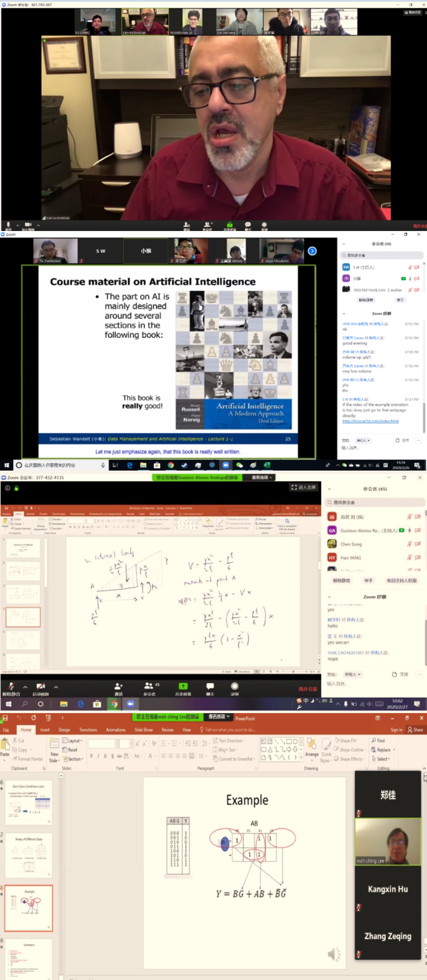Screen dimensions: 427x980
Task: Click Cut in the PowerPoint Clipboard group
Action: coord(18,740)
